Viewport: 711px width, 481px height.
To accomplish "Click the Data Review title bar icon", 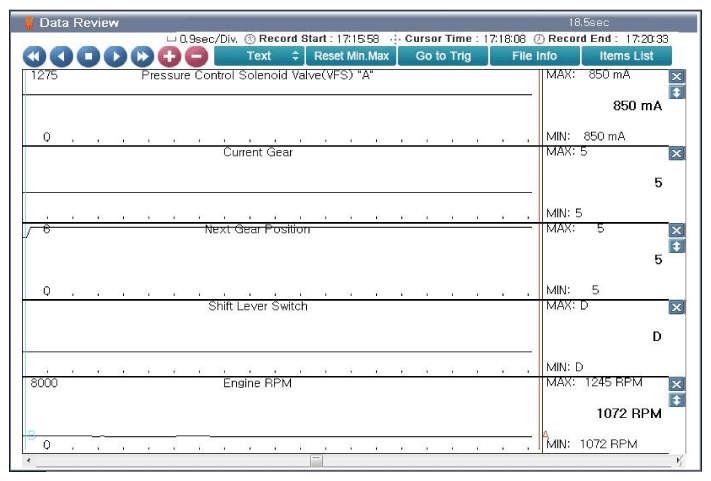I will [29, 23].
